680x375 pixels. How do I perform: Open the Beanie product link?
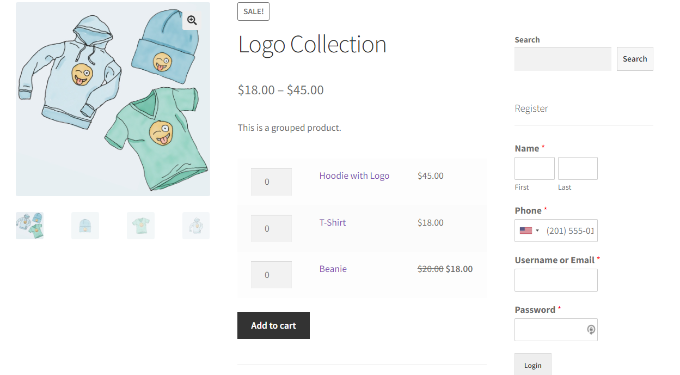pos(333,269)
